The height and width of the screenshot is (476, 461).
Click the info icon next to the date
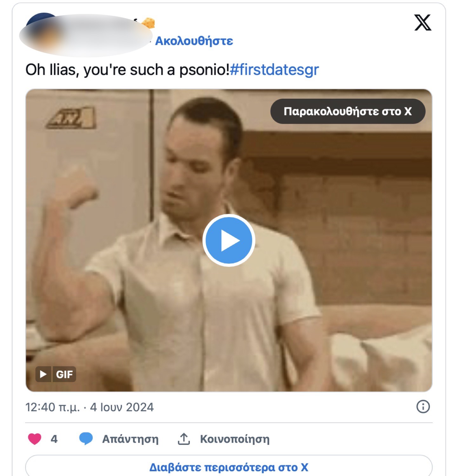(x=423, y=407)
